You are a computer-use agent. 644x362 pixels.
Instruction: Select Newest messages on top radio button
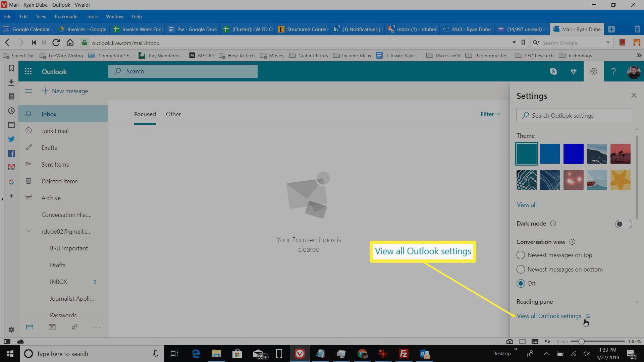click(521, 255)
